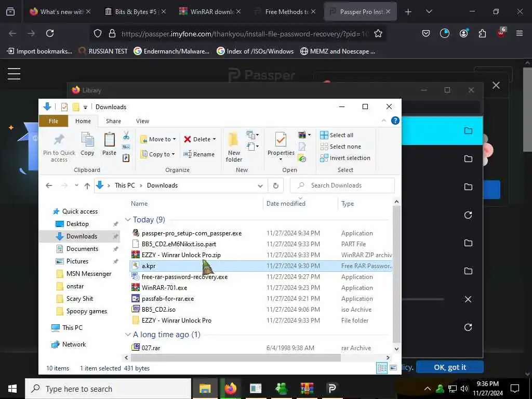Screen dimensions: 532x399
Task: Go up one folder level arrow
Action: click(87, 185)
